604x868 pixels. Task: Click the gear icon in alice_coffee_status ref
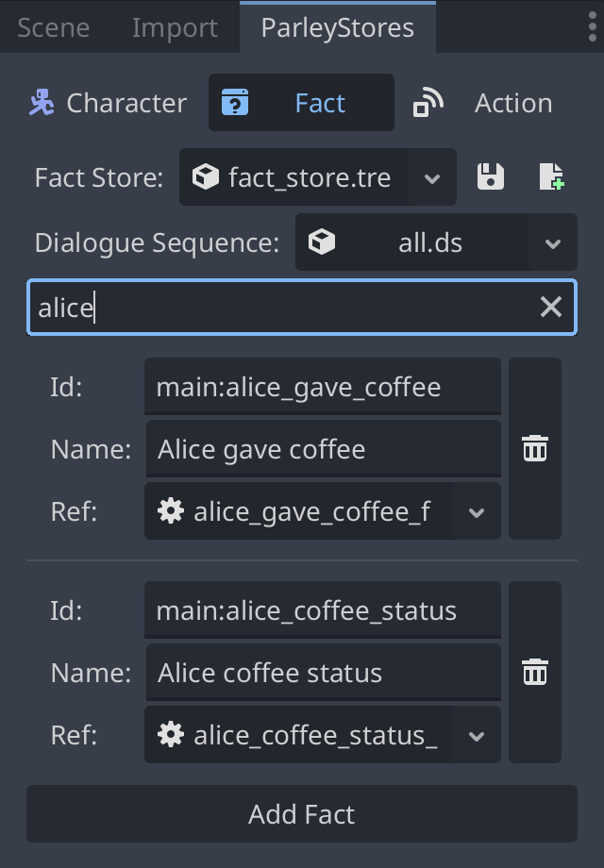click(171, 735)
